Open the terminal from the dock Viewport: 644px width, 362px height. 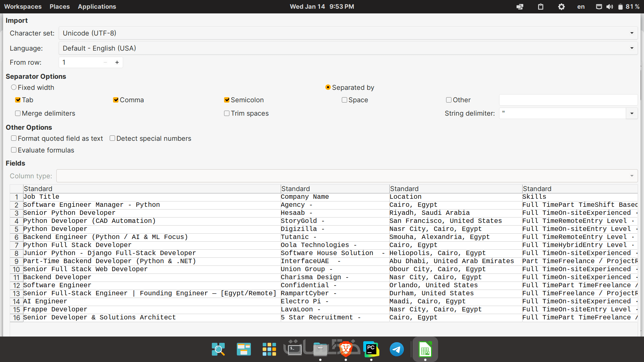tap(294, 350)
